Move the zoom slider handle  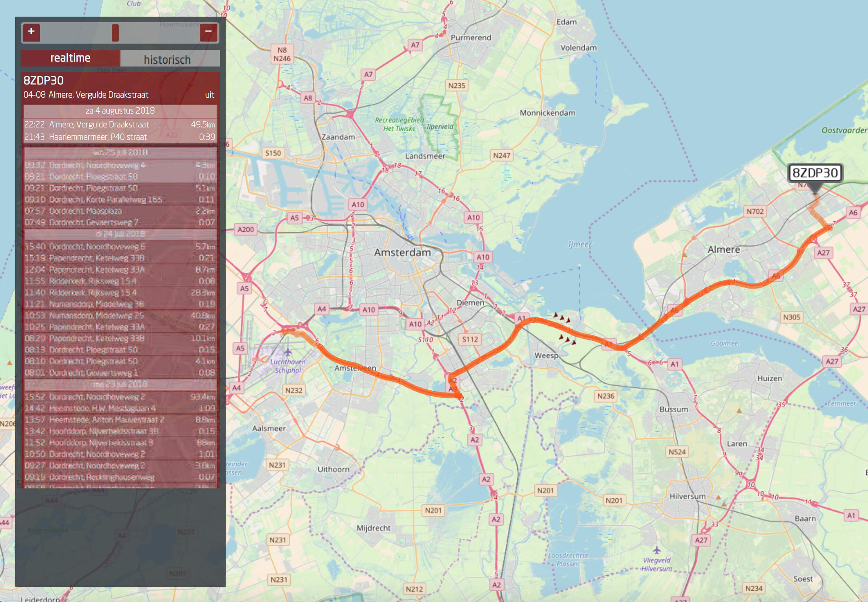pos(115,33)
